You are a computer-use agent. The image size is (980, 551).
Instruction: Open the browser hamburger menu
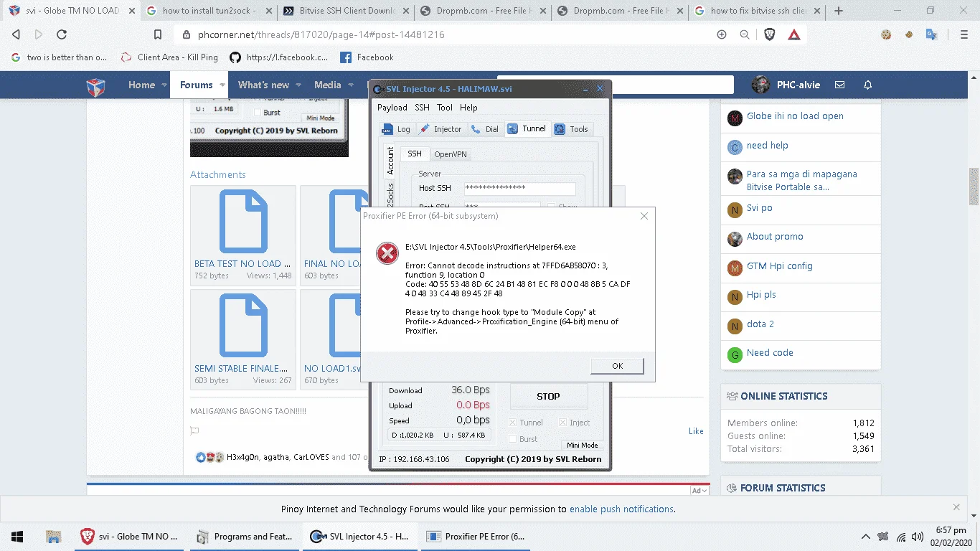[x=963, y=34]
